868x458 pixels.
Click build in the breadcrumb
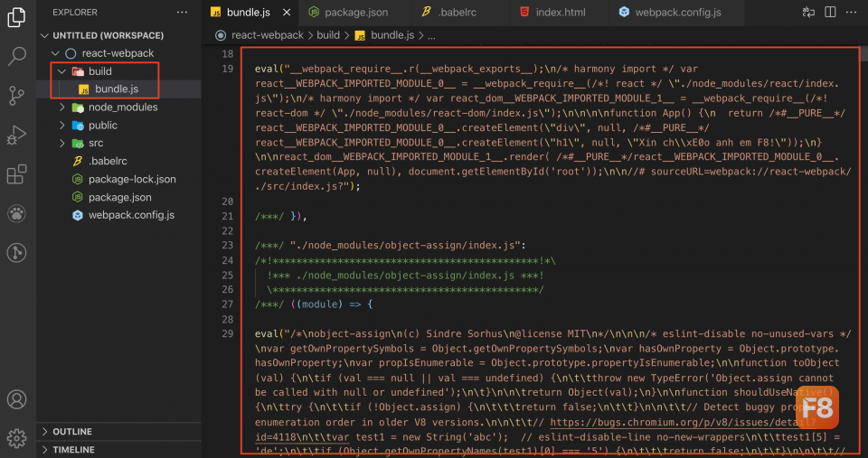pos(328,35)
